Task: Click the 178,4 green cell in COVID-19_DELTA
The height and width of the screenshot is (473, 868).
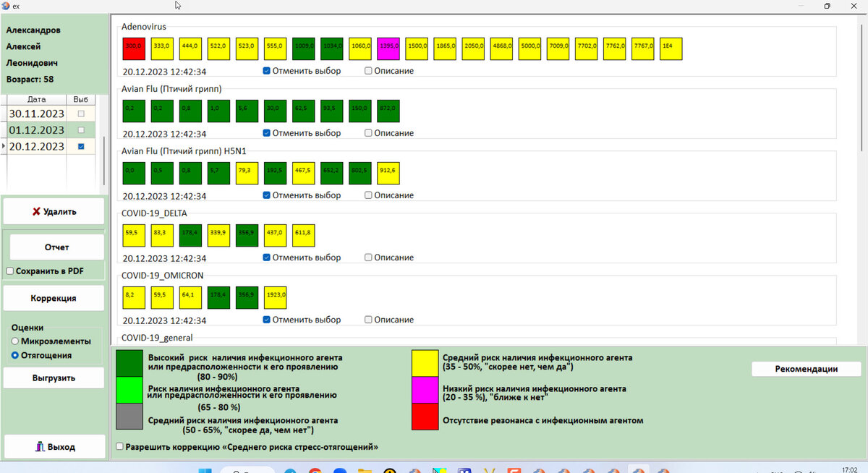Action: coord(190,235)
